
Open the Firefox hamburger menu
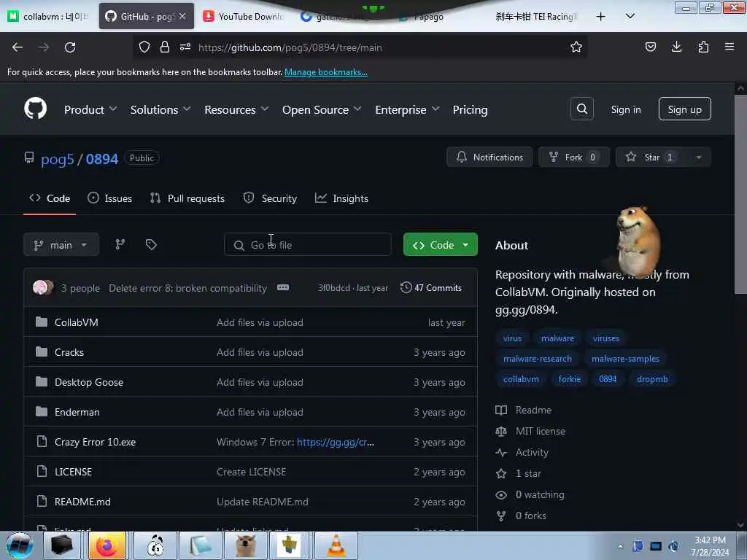pos(729,47)
